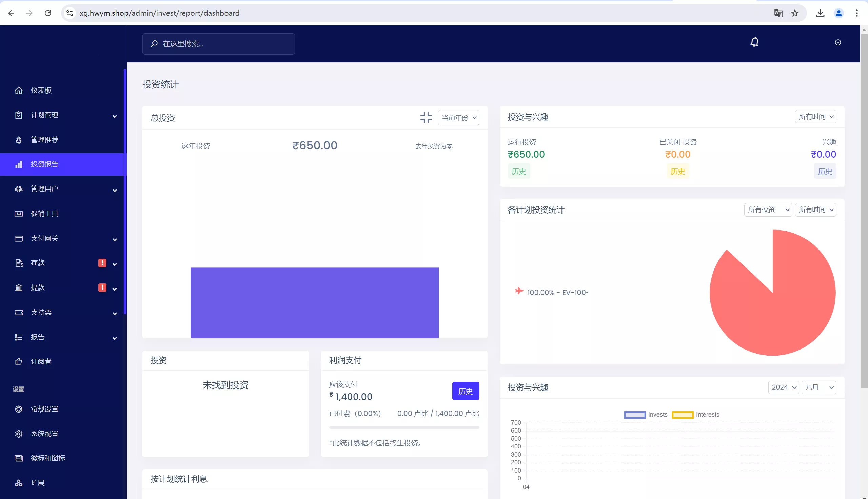Click the red alert badge beside 存款
Viewport: 868px width, 499px height.
click(x=102, y=263)
